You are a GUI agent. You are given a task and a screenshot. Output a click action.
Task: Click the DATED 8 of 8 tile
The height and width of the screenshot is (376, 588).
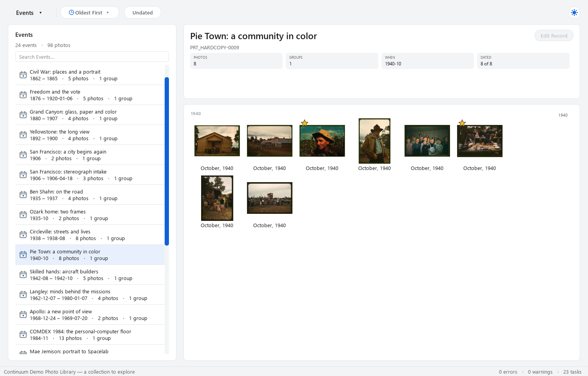(x=523, y=61)
